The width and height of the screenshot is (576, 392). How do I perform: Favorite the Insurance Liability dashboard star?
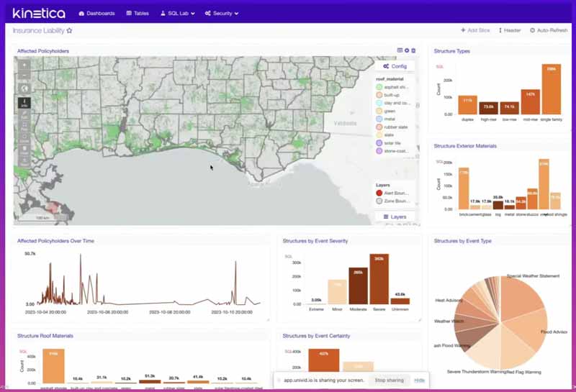[x=69, y=31]
